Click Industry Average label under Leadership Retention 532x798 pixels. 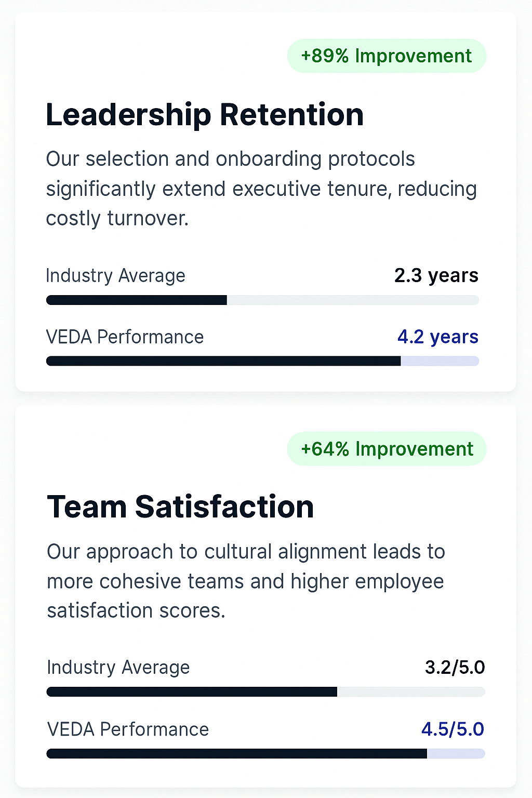(x=115, y=276)
